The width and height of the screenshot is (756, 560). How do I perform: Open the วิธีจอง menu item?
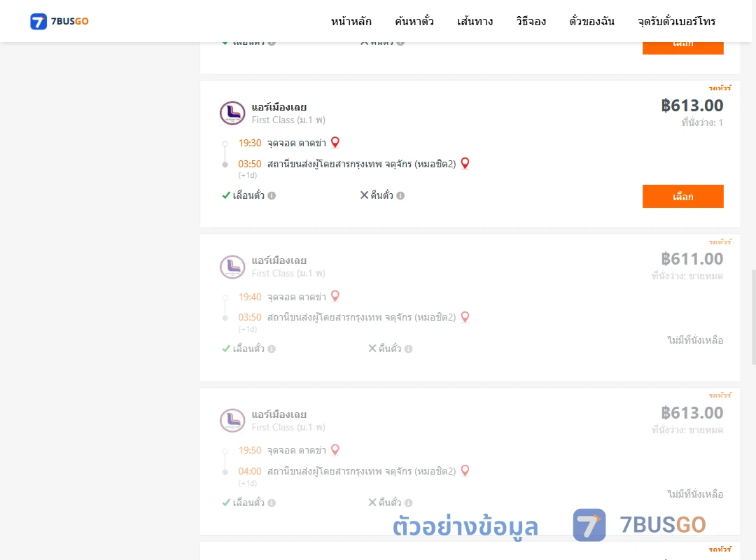[531, 21]
